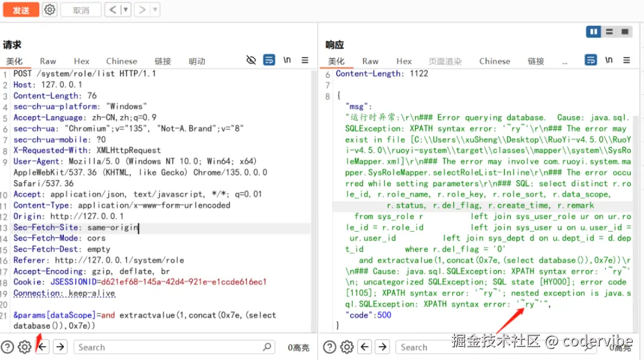The width and height of the screenshot is (644, 360).
Task: Switch request view to Hex tab
Action: pos(81,61)
